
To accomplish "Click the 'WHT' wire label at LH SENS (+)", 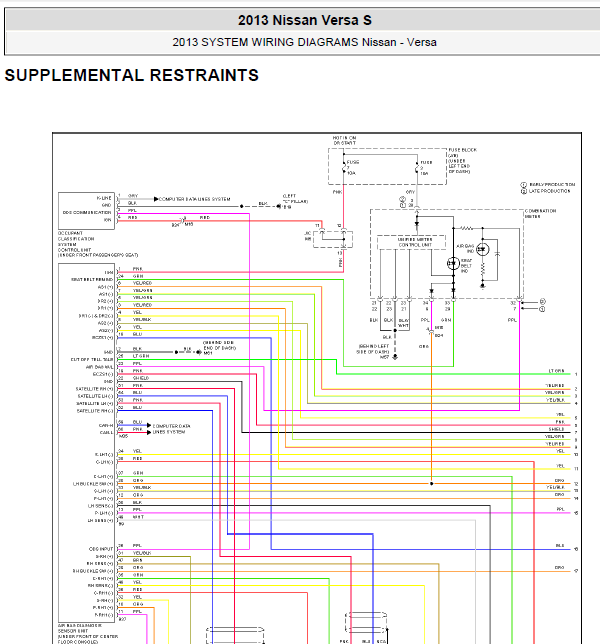I will 138,517.
